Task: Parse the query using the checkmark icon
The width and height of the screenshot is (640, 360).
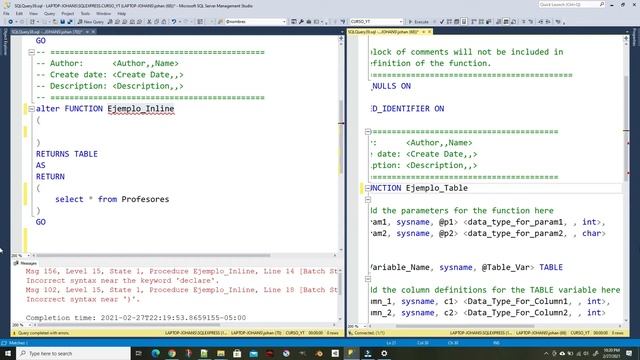Action: coord(442,22)
